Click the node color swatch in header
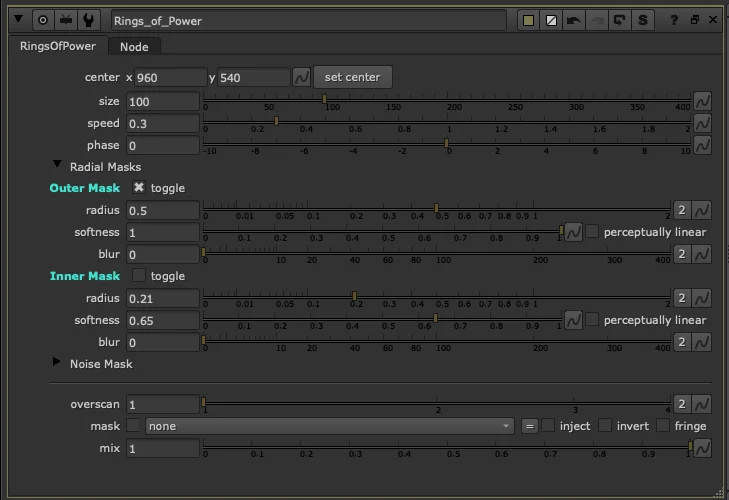Screen dimensions: 729x500 [x=529, y=20]
